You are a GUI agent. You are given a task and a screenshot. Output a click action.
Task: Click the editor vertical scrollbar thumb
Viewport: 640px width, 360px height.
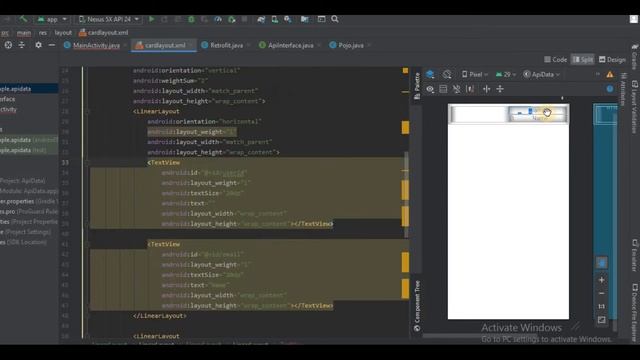(x=406, y=194)
